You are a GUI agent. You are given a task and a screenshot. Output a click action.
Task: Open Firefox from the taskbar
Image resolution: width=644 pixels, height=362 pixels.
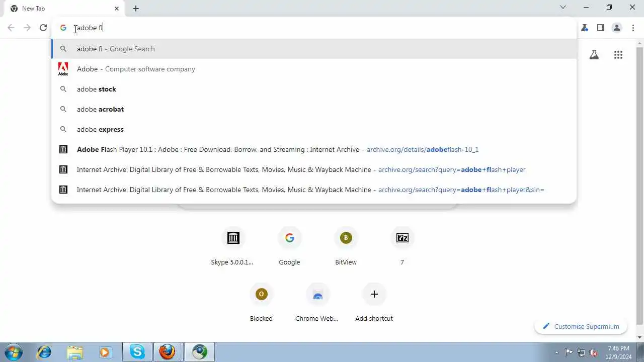[x=168, y=352]
